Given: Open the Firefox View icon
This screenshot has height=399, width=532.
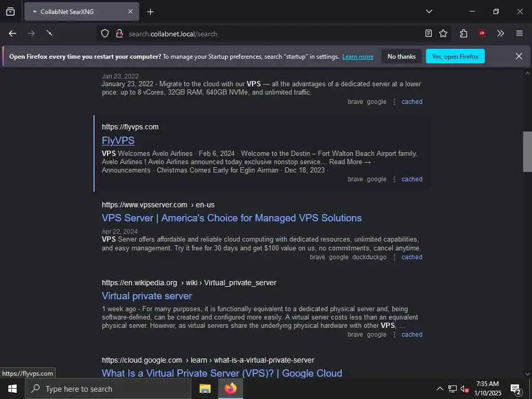Looking at the screenshot, I should [10, 11].
